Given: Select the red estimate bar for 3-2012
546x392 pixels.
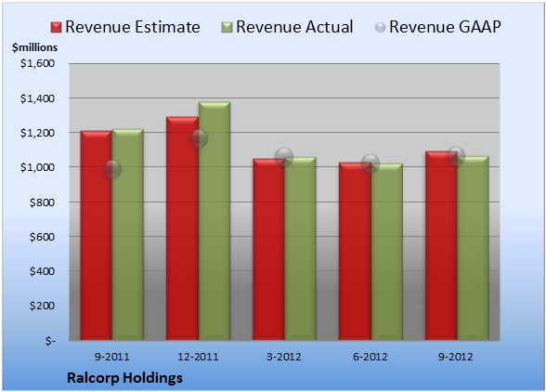Looking at the screenshot, I should click(268, 250).
